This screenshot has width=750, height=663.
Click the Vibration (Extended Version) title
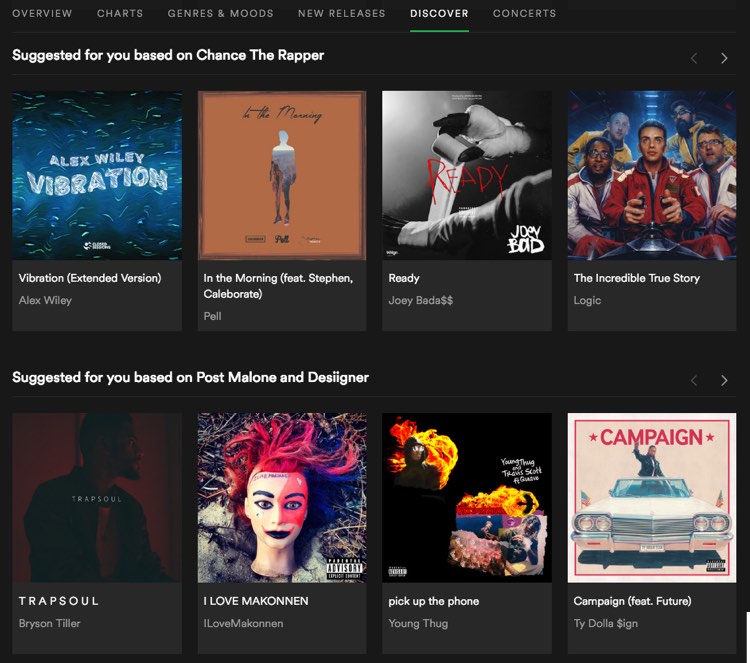click(x=90, y=278)
